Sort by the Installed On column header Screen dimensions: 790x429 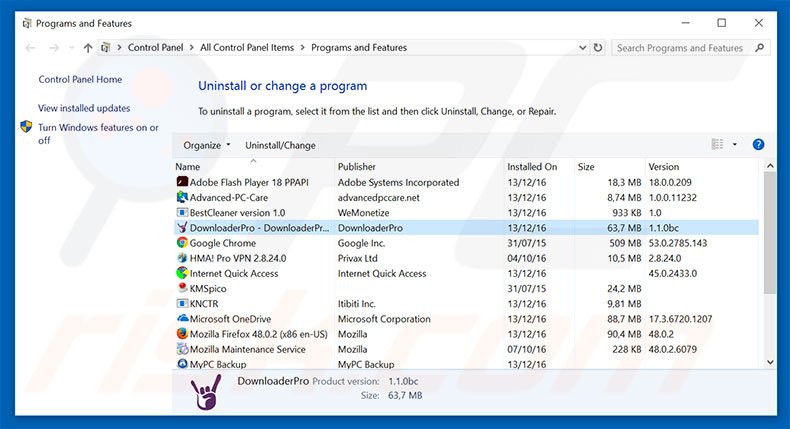pyautogui.click(x=539, y=166)
